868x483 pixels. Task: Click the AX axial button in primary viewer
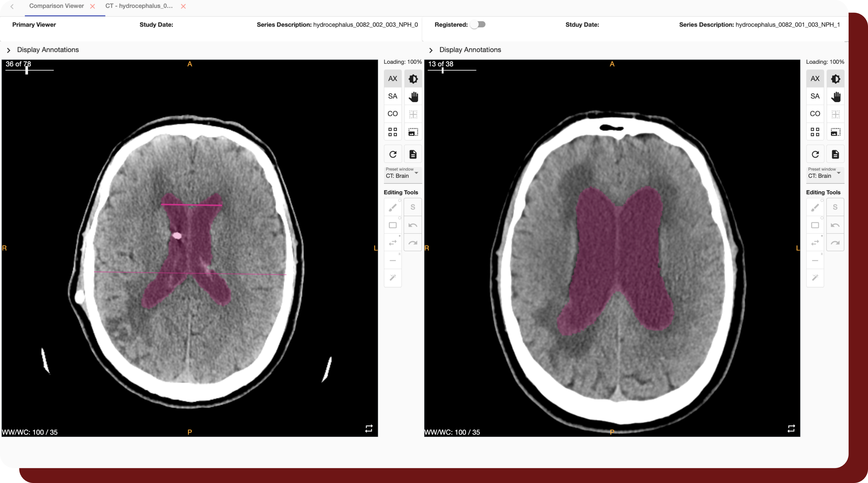point(393,78)
